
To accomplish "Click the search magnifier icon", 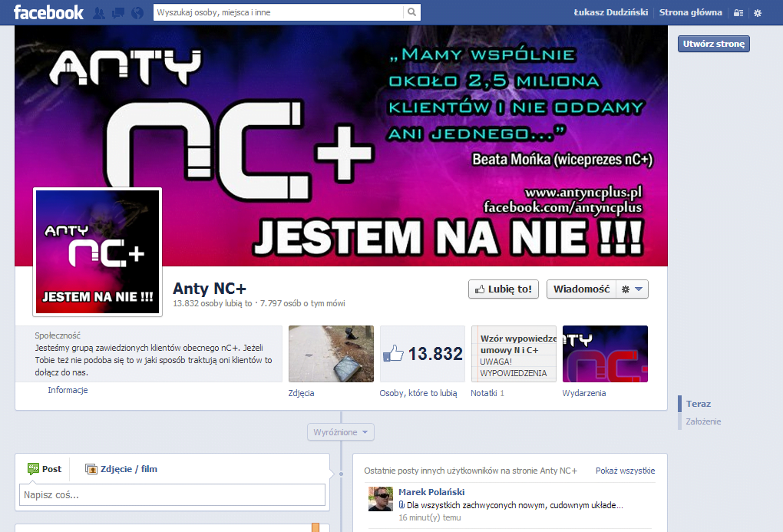I will coord(411,12).
